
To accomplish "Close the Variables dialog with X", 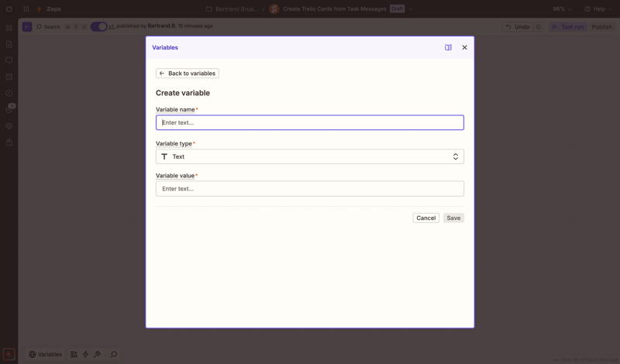I will (x=464, y=47).
